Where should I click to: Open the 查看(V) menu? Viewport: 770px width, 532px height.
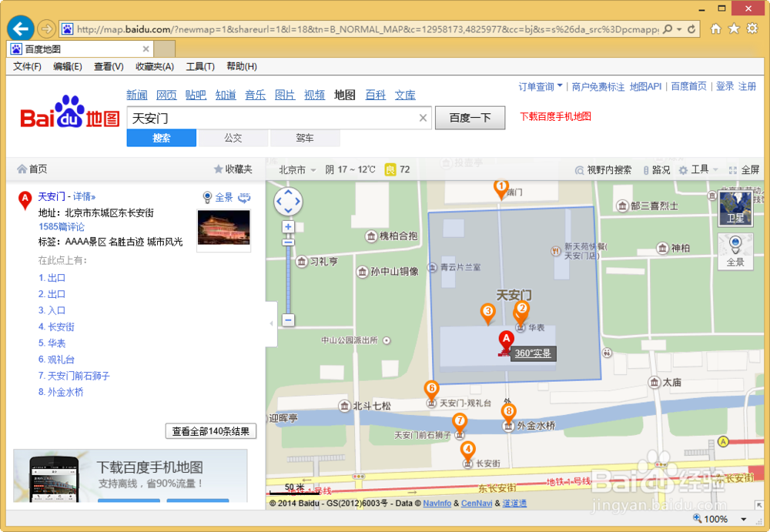(109, 66)
